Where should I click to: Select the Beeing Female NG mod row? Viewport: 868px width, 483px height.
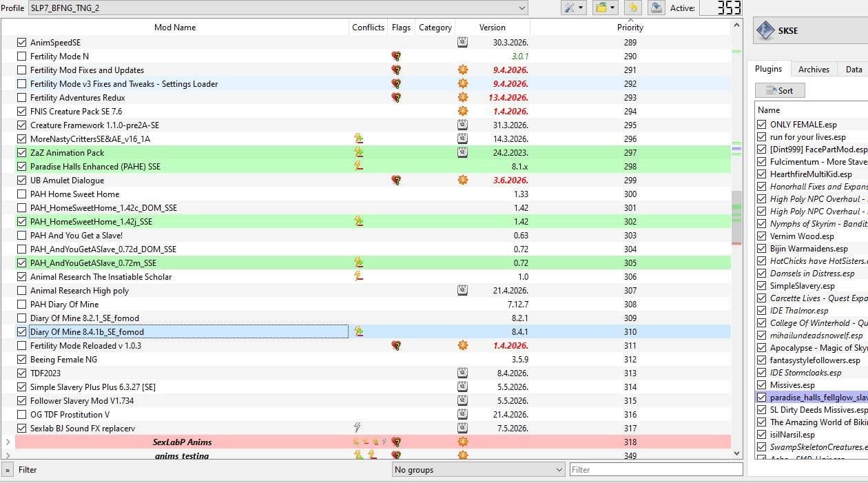tap(366, 360)
